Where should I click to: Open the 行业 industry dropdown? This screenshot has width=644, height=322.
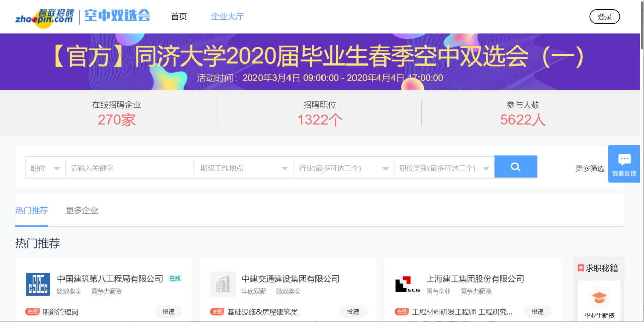tap(343, 168)
